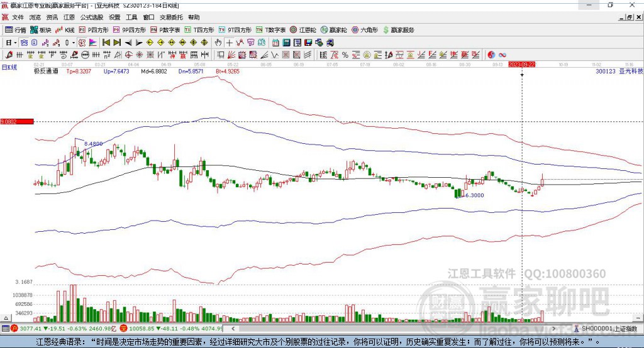Jump to first bar with skip-back arrow

[106, 43]
